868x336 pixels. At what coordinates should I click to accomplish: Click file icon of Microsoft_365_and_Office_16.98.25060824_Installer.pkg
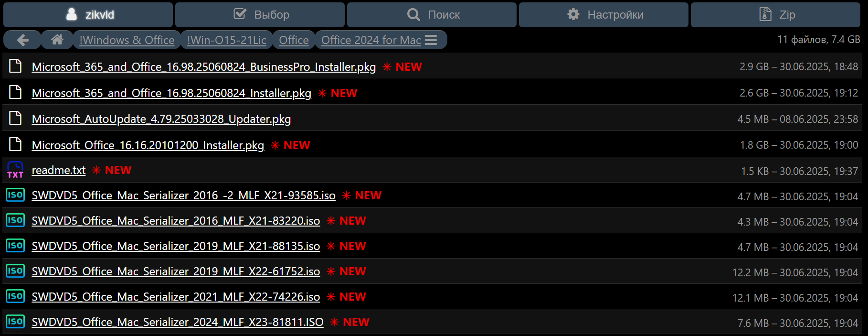[x=15, y=92]
